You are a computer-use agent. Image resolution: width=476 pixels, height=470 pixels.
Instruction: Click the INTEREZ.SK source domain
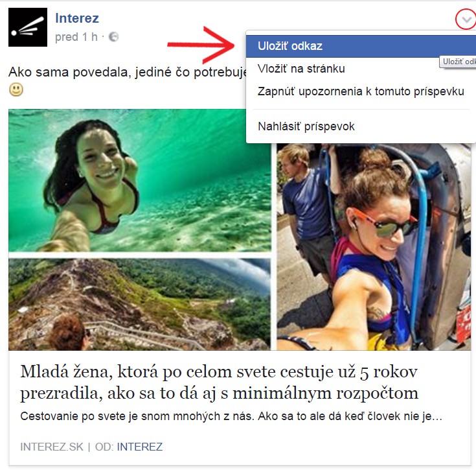coord(52,447)
